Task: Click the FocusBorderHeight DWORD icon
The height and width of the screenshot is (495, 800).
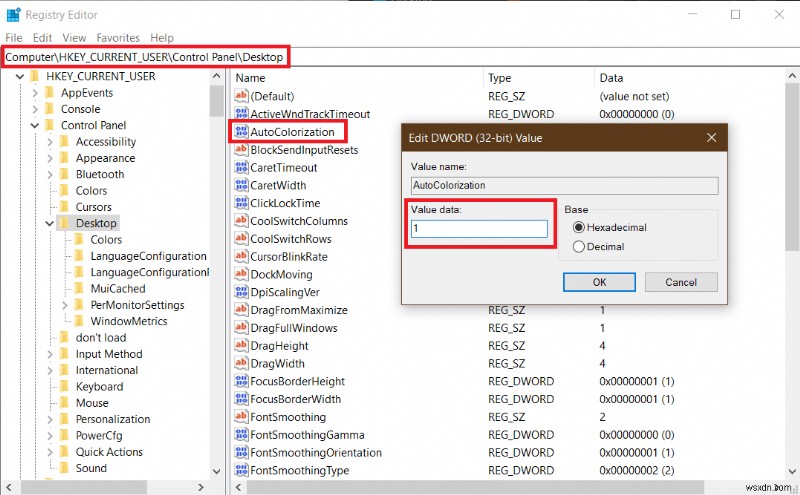Action: [241, 381]
